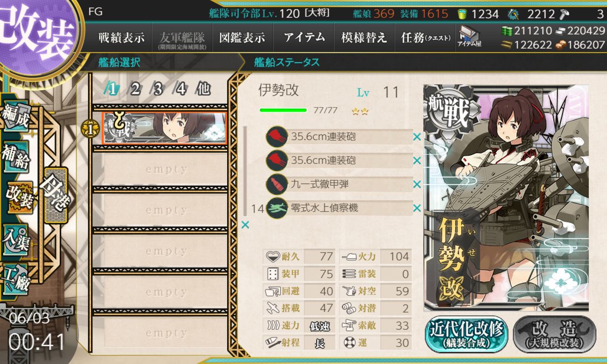This screenshot has height=364, width=607.
Task: Click the second 35.6cm連装砲 equipment slot
Action: (339, 161)
